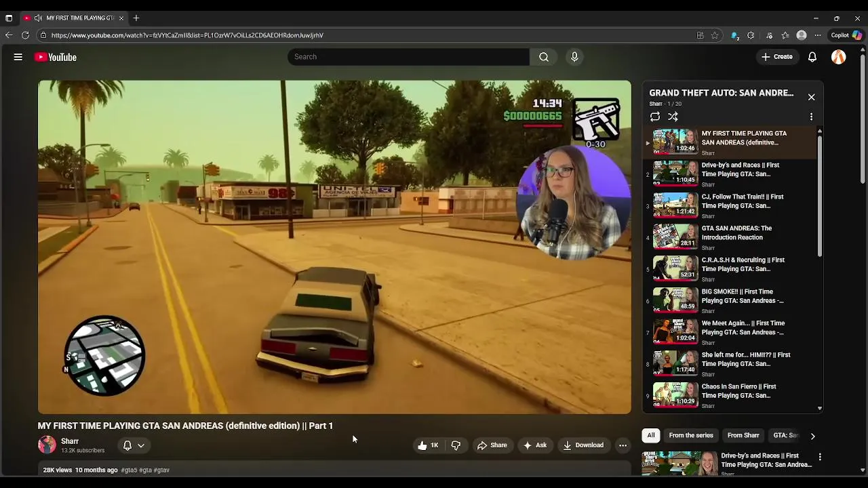Toggle the channel notification bell for Sharr
This screenshot has height=488, width=868.
click(127, 445)
